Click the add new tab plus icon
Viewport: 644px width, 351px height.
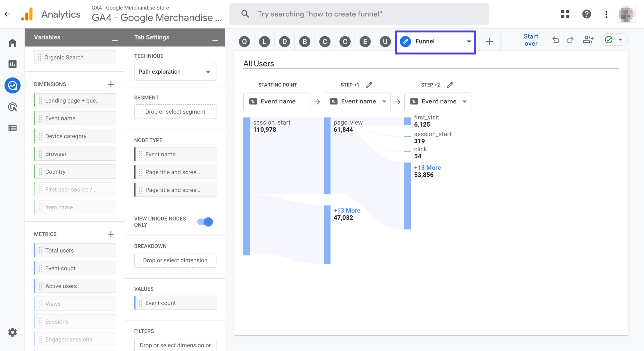[x=489, y=41]
